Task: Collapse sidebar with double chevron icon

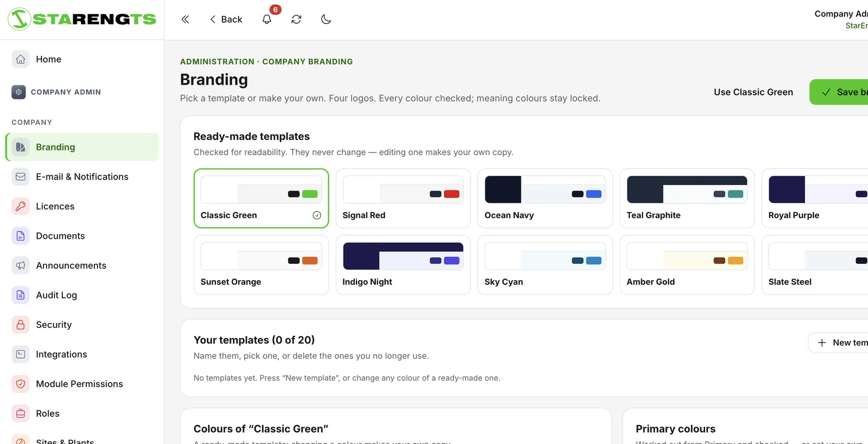Action: click(185, 20)
